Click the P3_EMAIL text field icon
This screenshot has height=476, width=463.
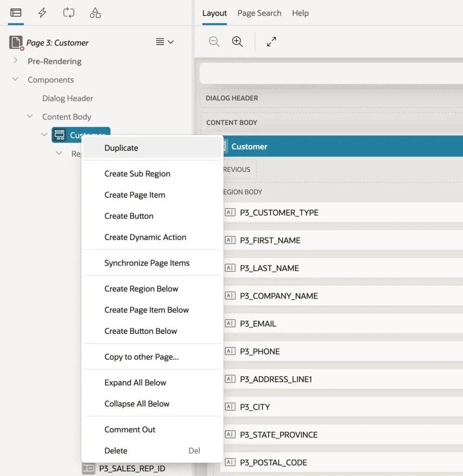[230, 324]
